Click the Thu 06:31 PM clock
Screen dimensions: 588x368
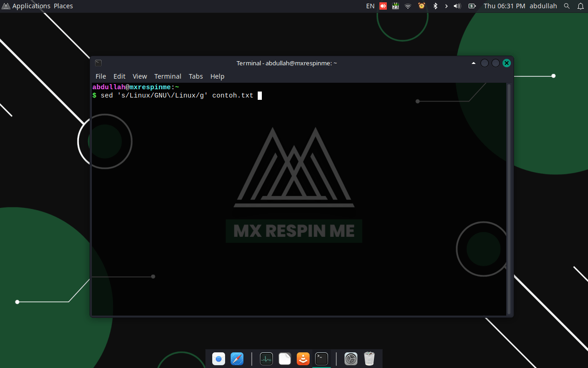tap(504, 6)
